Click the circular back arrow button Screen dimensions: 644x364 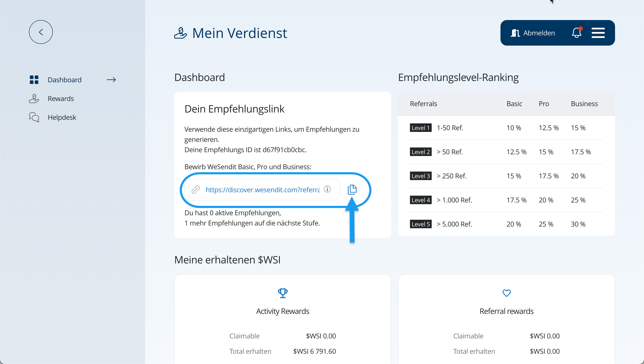41,32
